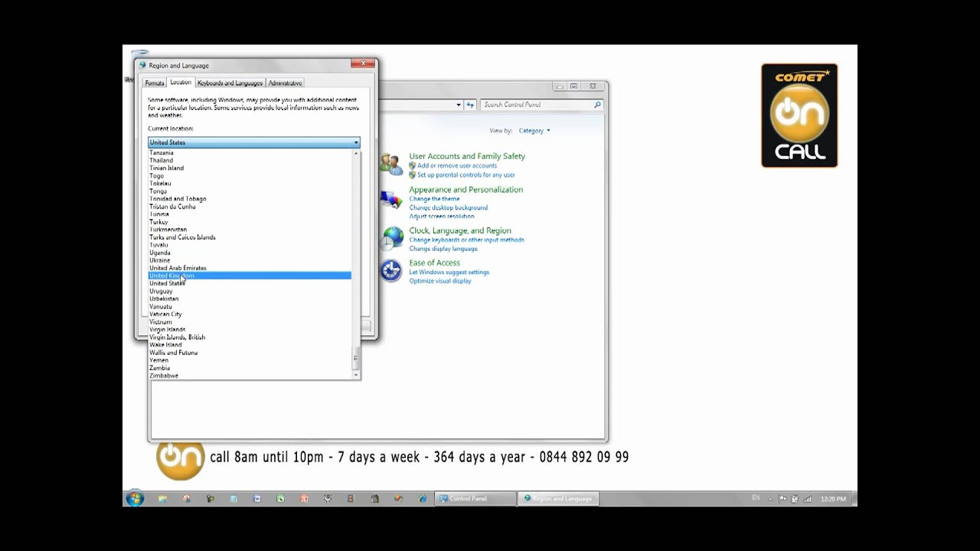The width and height of the screenshot is (980, 551).
Task: Open Internet Explorer from the taskbar
Action: click(x=423, y=499)
